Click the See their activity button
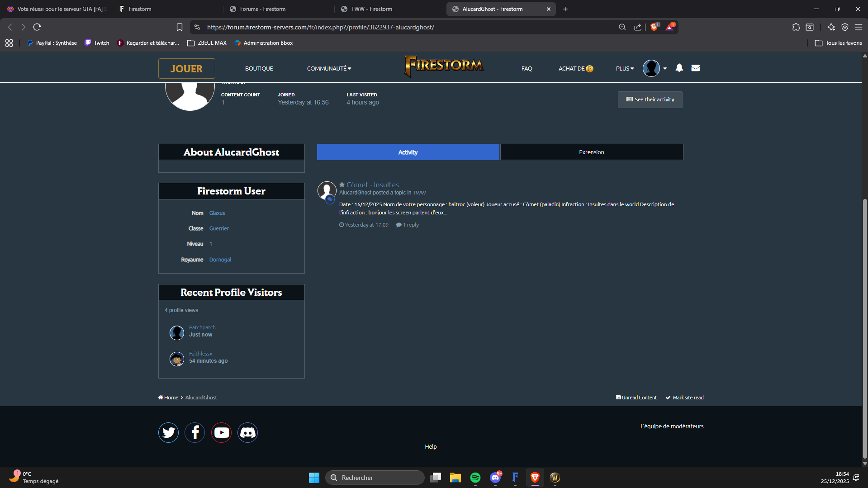 click(650, 99)
